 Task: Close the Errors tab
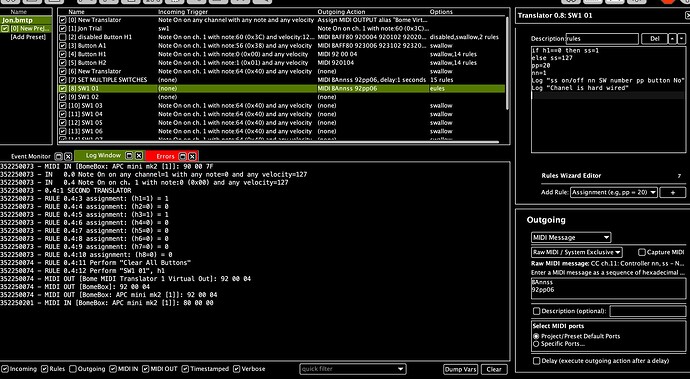click(192, 156)
